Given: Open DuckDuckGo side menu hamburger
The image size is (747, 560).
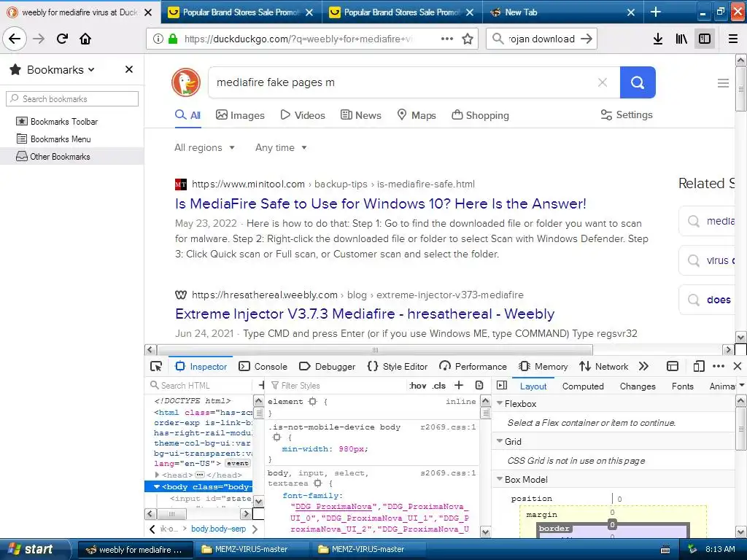Looking at the screenshot, I should pos(723,83).
